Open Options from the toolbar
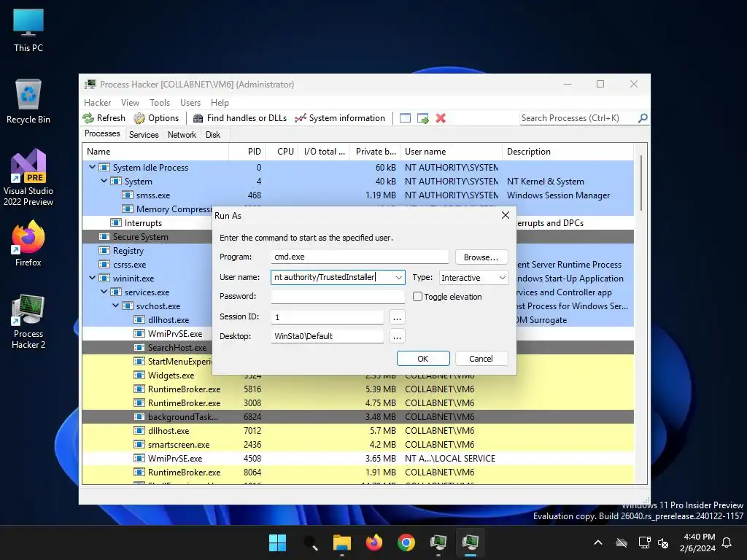The height and width of the screenshot is (560, 747). tap(156, 118)
